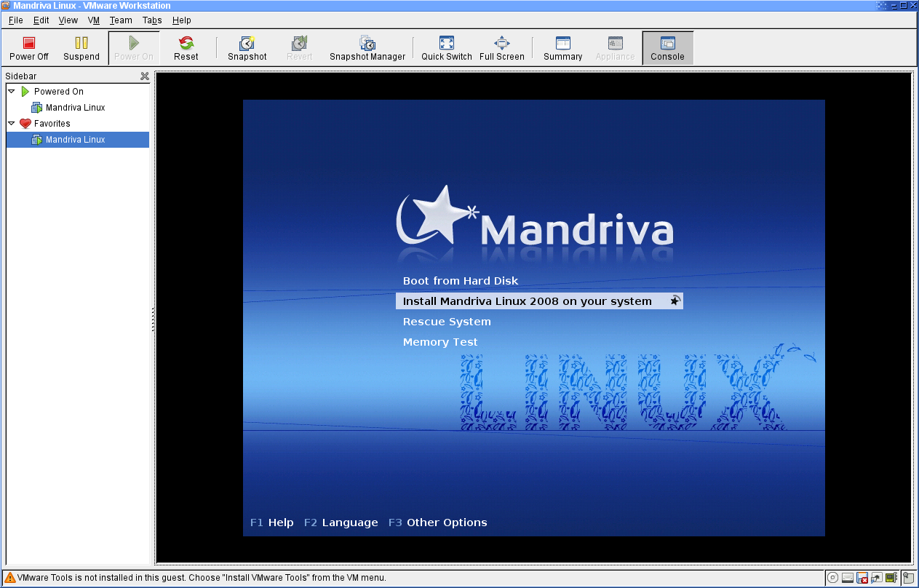Click the network adapter status icon

tap(876, 578)
